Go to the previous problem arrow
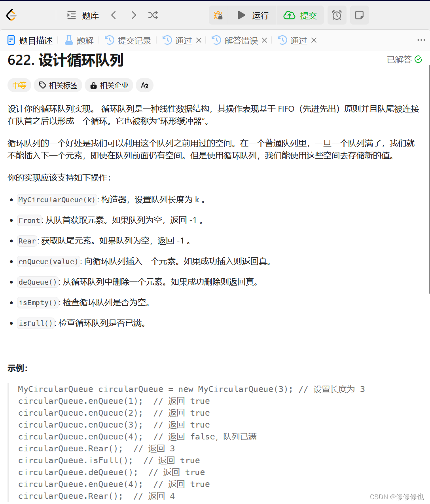 (114, 15)
